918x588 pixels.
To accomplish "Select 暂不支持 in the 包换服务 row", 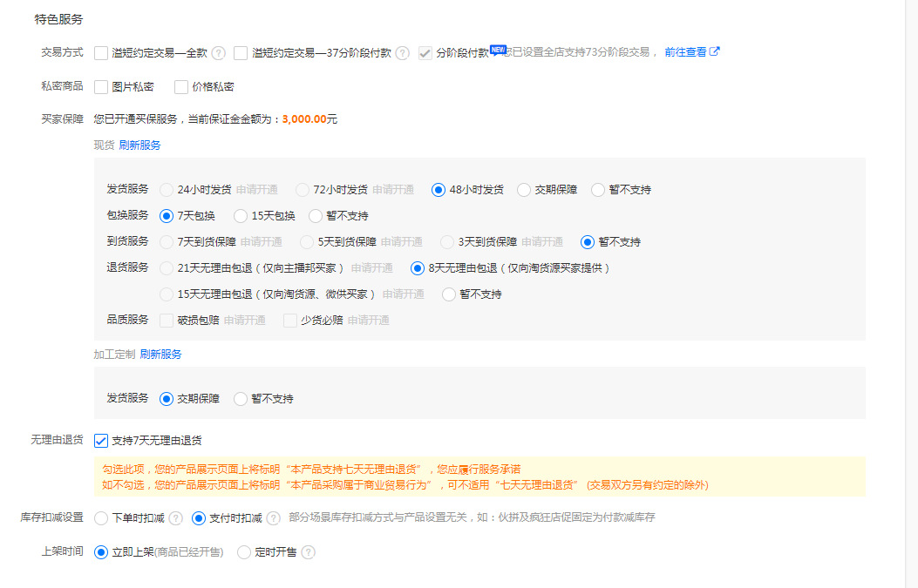I will 316,216.
